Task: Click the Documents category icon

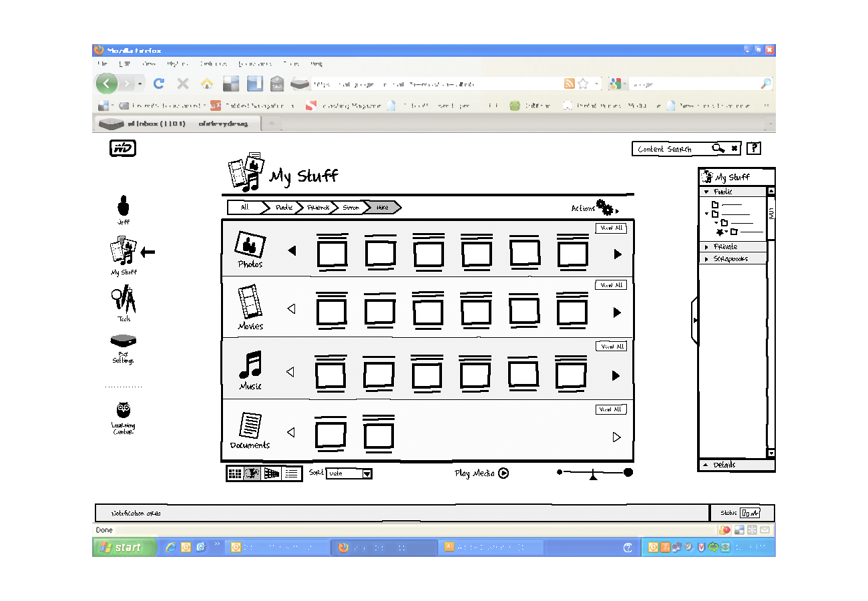Action: click(x=250, y=426)
